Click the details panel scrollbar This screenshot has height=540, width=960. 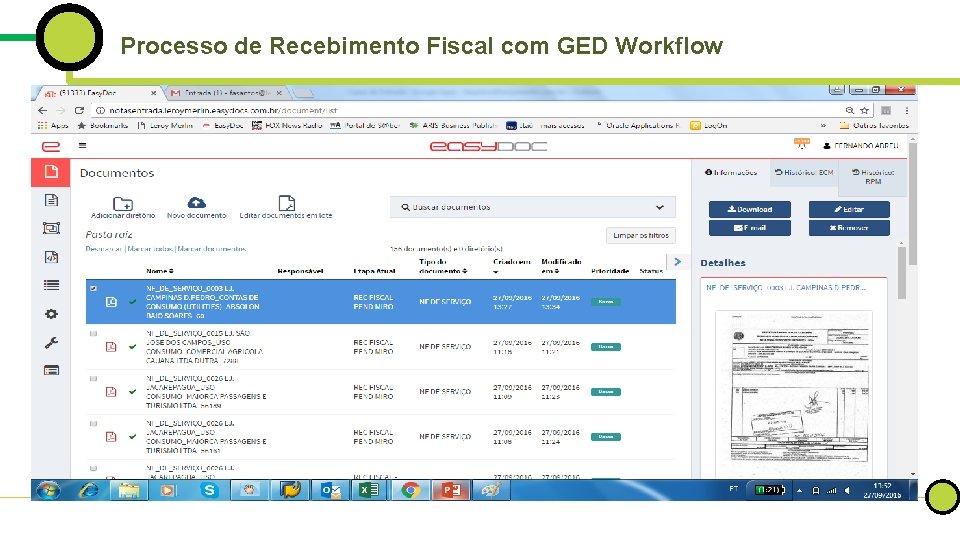pos(902,273)
